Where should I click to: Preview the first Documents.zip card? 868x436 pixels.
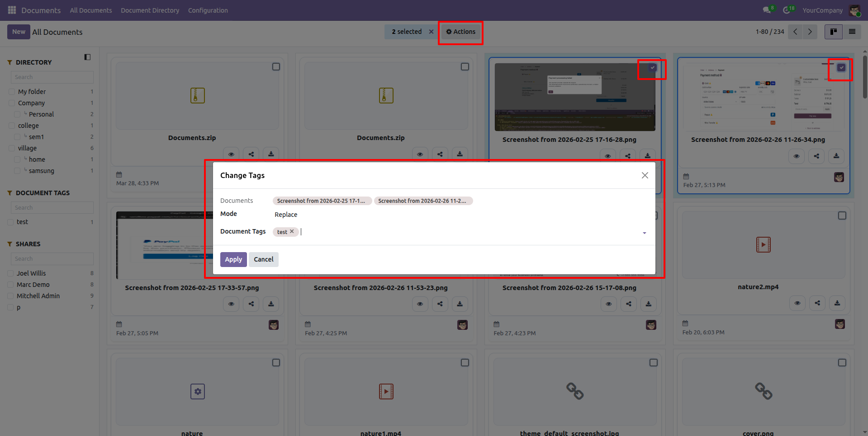tap(231, 154)
